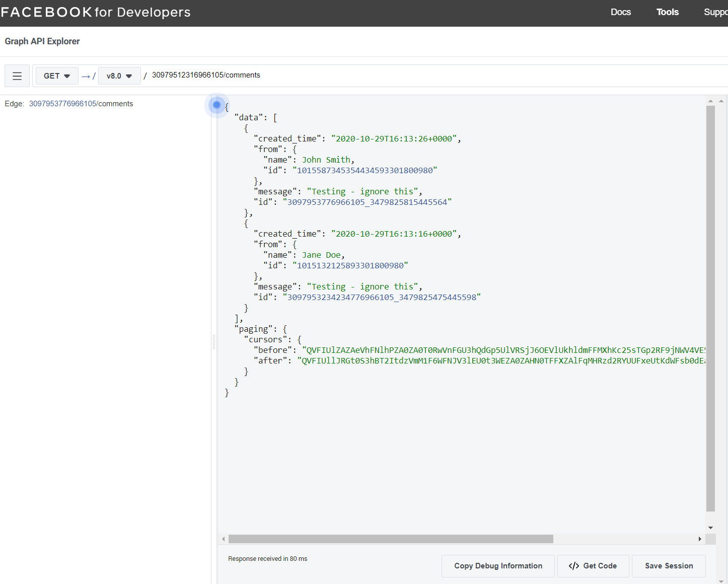Click the blue cursor indicator dot
This screenshot has width=728, height=584.
click(217, 105)
